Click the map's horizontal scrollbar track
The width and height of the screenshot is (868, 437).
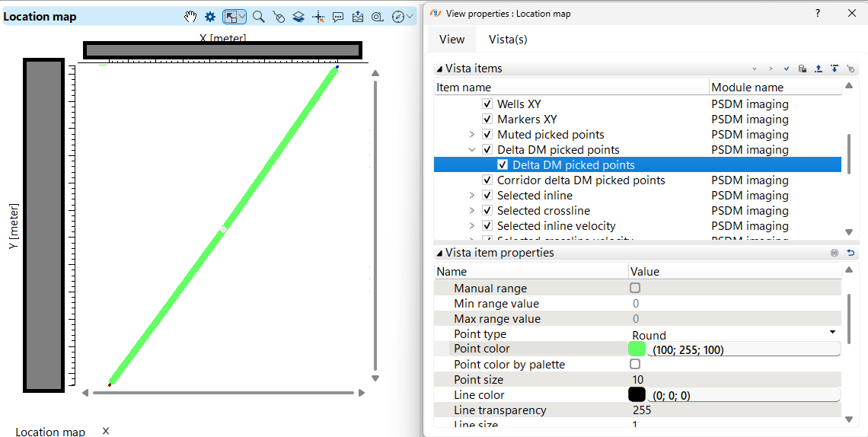tap(223, 393)
